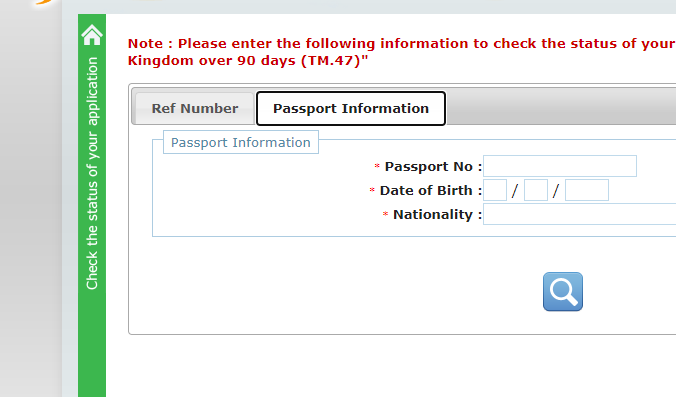Viewport: 676px width, 397px height.
Task: Click the month box of Date of Birth
Action: pos(535,190)
